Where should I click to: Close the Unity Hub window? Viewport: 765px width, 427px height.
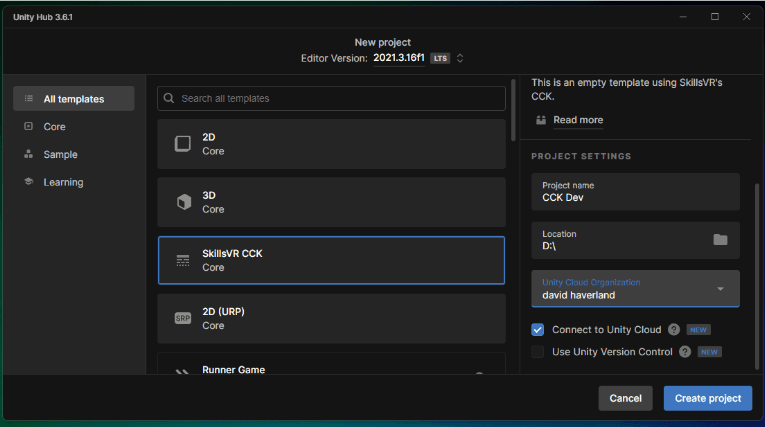[746, 17]
